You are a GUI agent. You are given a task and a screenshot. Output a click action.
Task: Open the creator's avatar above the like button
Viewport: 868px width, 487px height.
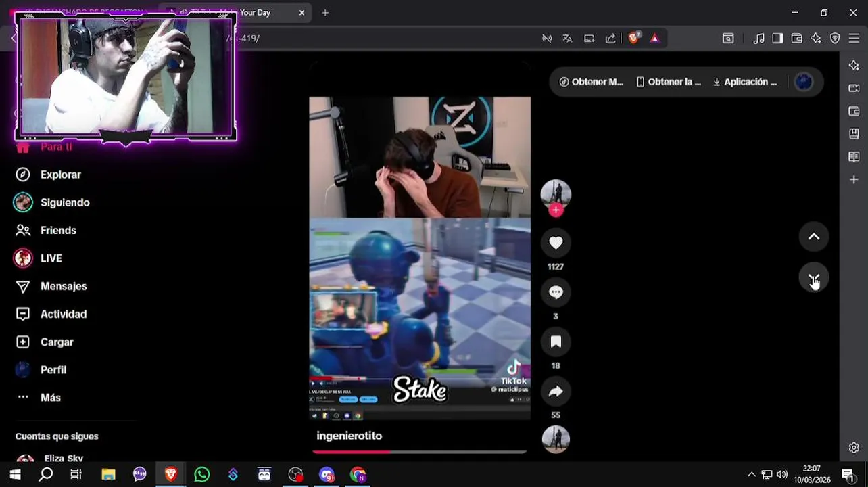(556, 195)
